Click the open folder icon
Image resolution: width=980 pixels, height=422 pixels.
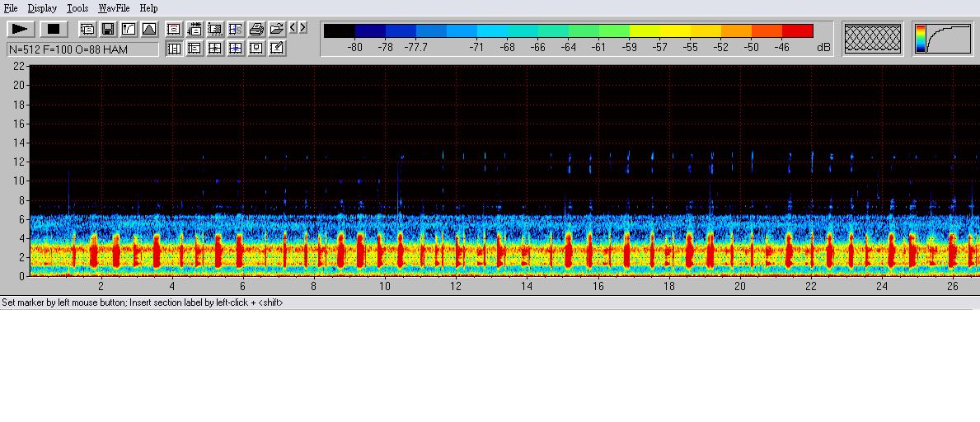click(277, 30)
